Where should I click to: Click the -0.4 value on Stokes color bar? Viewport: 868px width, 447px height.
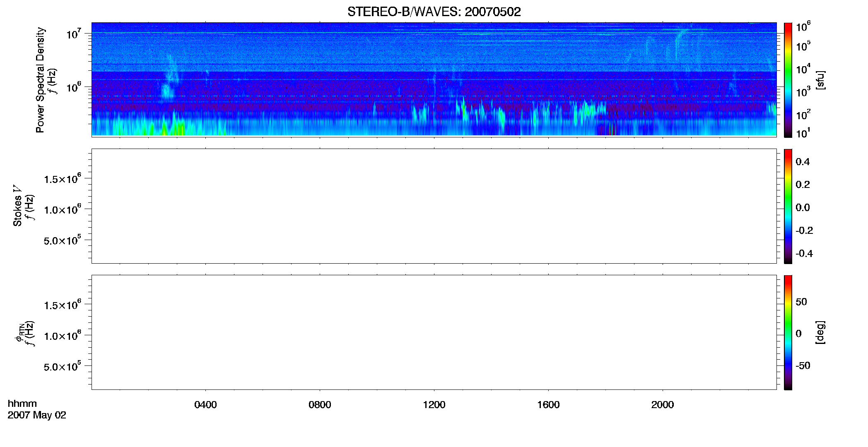click(x=804, y=253)
